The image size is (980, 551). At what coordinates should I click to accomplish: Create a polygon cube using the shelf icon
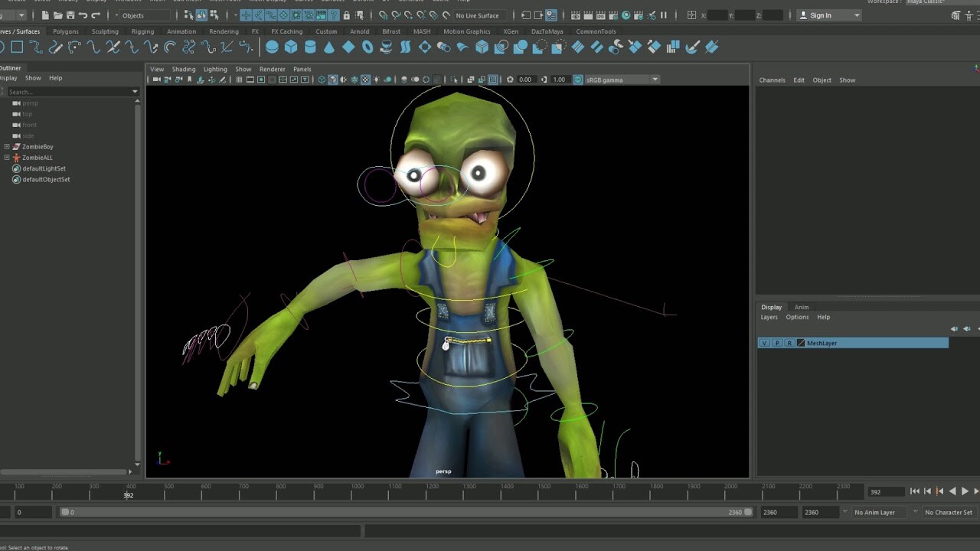click(x=292, y=47)
